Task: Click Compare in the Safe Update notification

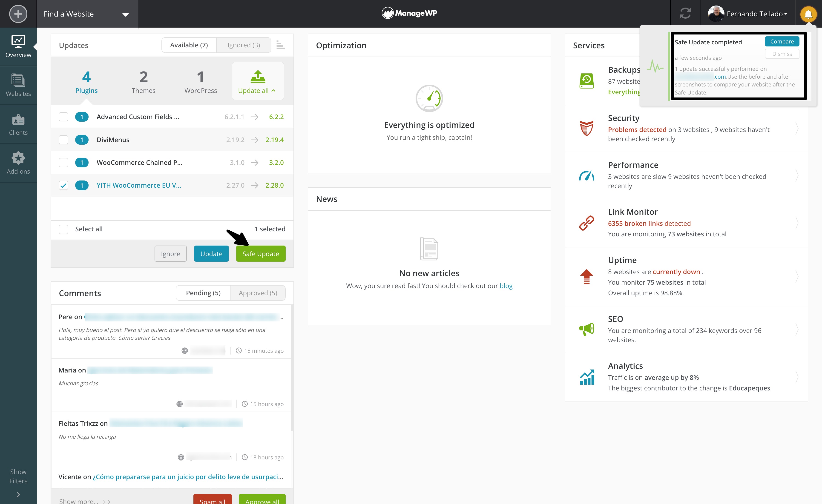Action: pyautogui.click(x=782, y=41)
